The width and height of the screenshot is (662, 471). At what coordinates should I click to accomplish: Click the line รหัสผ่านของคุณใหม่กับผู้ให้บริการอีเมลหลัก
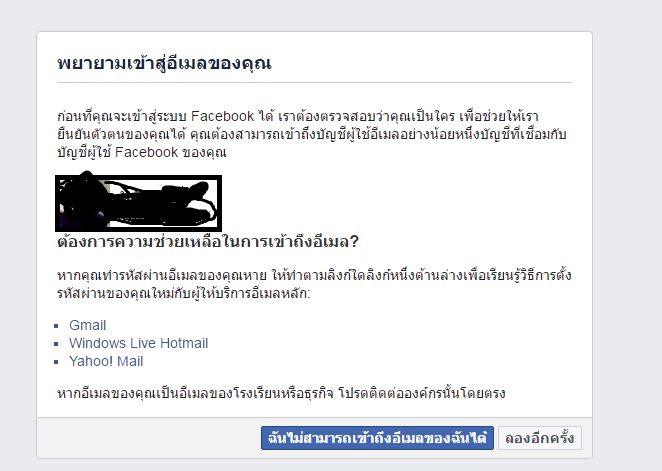pos(184,293)
